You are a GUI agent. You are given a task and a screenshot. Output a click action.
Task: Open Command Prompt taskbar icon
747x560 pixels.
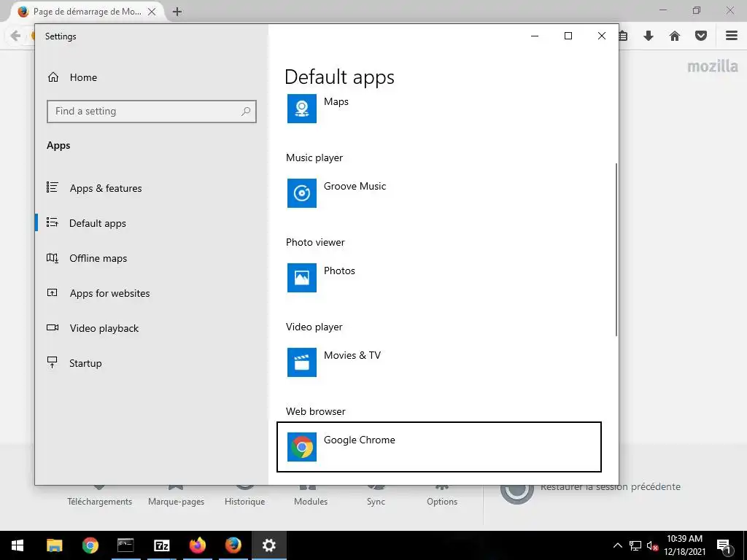point(125,545)
